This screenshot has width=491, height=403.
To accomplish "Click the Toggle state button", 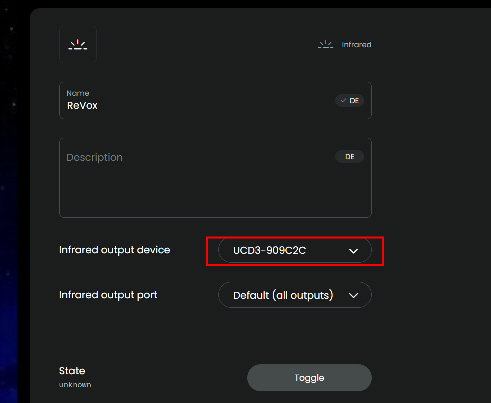I will (309, 378).
